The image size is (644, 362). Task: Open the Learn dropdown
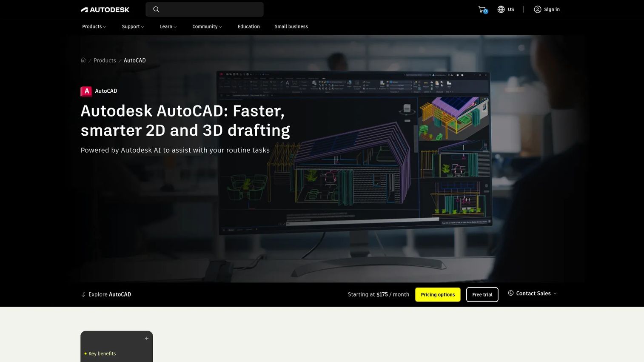click(168, 26)
